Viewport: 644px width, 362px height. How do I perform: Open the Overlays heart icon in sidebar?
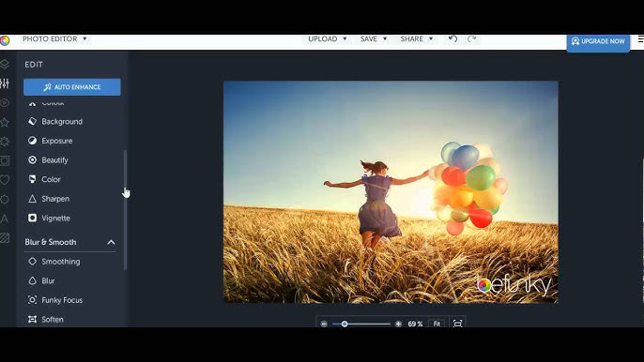pyautogui.click(x=5, y=180)
